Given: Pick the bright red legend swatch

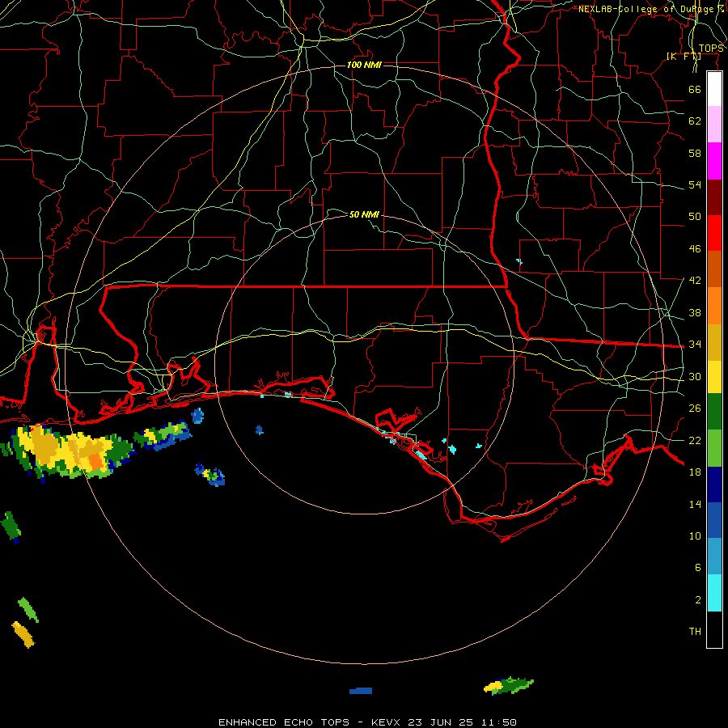Looking at the screenshot, I should click(714, 233).
